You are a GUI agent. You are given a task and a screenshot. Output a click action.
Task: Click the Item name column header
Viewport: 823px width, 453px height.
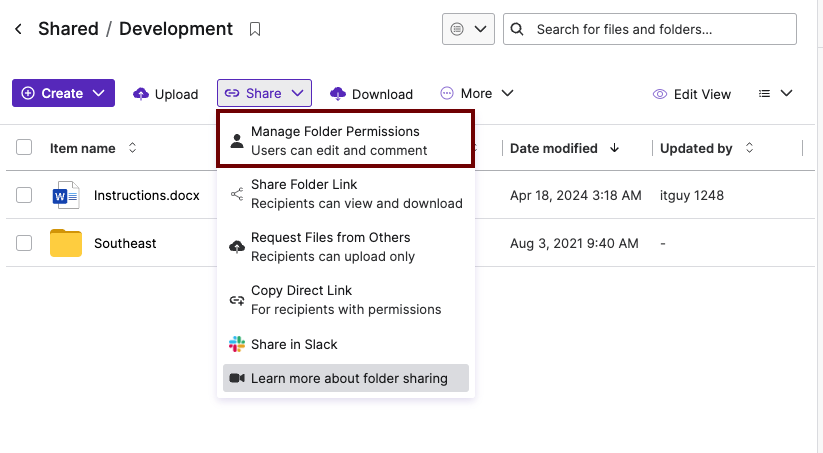(82, 148)
